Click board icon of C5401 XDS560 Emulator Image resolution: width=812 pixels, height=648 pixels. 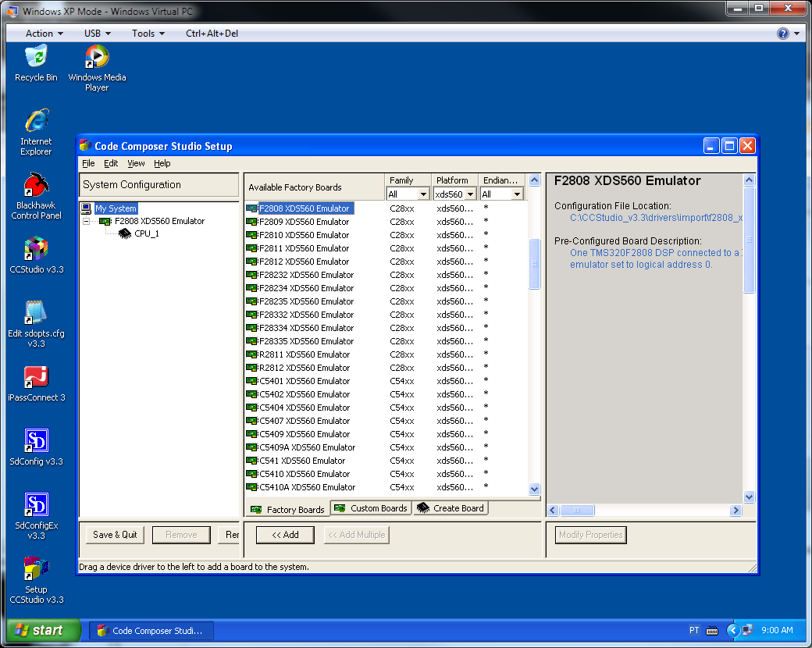click(251, 381)
